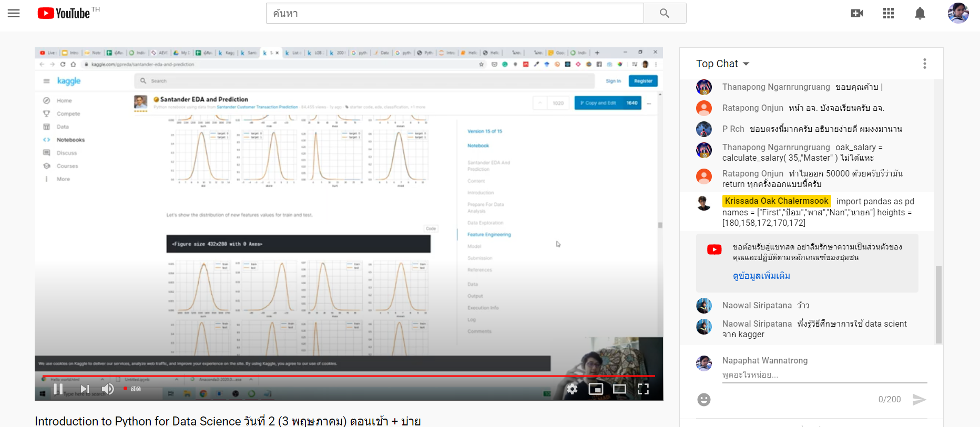This screenshot has width=980, height=427.
Task: Show notifications via the bell icon
Action: point(920,13)
